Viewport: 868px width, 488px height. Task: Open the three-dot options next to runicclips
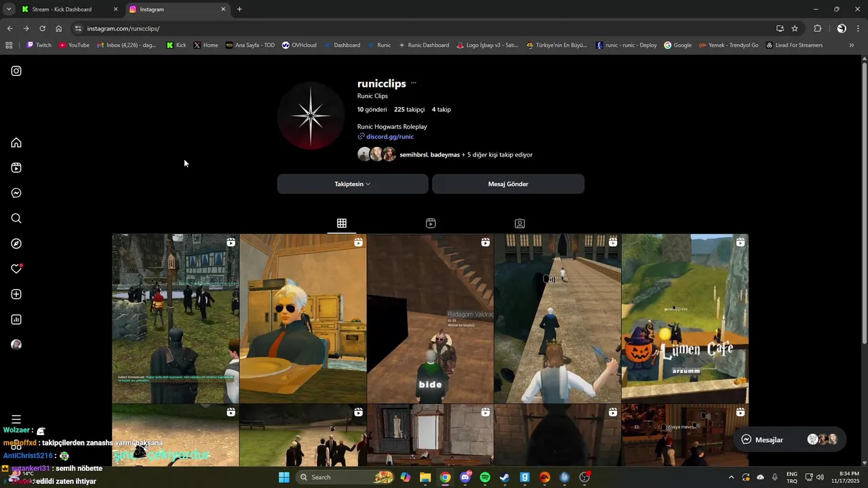tap(414, 83)
